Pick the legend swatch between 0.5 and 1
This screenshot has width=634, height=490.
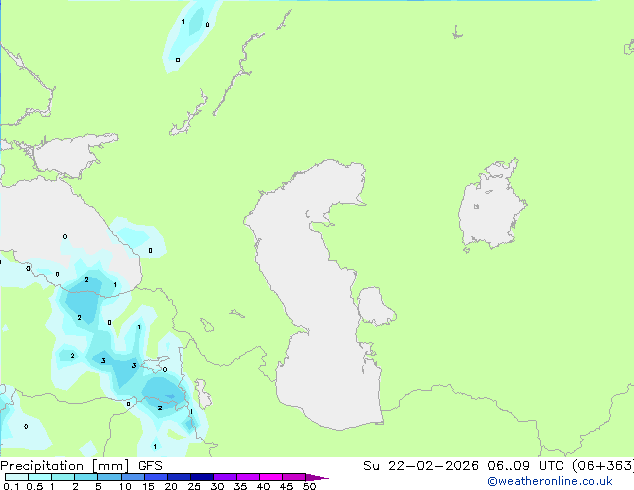tap(40, 477)
